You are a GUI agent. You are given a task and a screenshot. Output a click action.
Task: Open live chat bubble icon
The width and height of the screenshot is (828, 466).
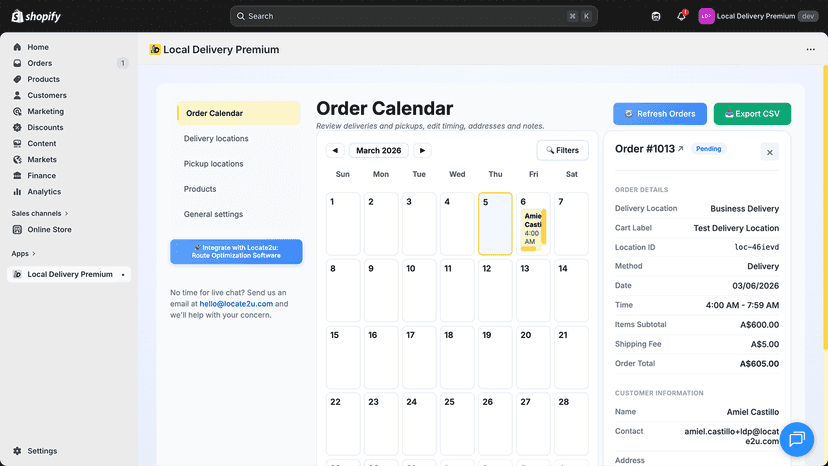[x=797, y=439]
